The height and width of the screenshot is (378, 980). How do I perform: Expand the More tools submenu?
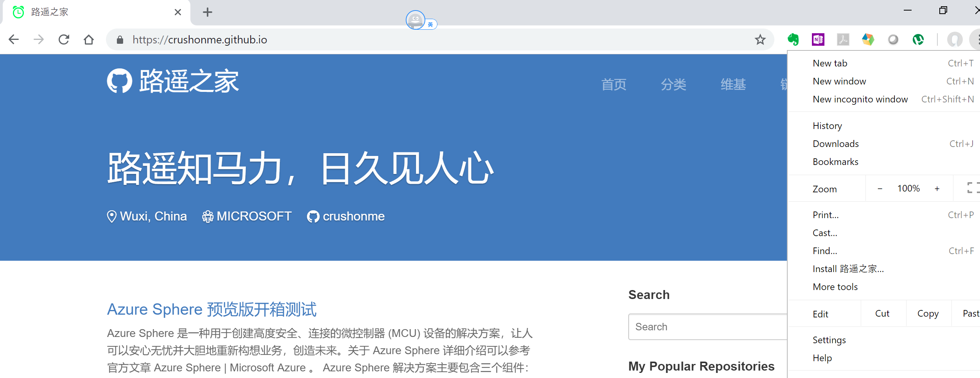tap(884, 287)
